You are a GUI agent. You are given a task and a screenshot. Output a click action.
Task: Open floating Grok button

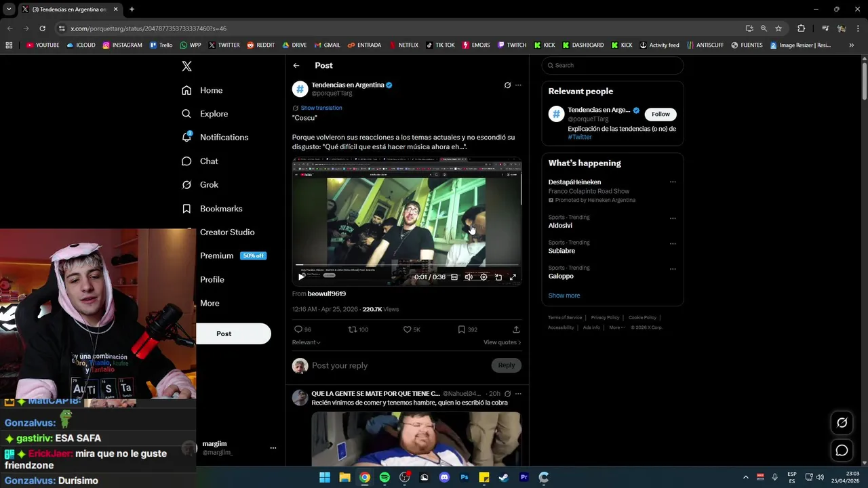coord(842,422)
